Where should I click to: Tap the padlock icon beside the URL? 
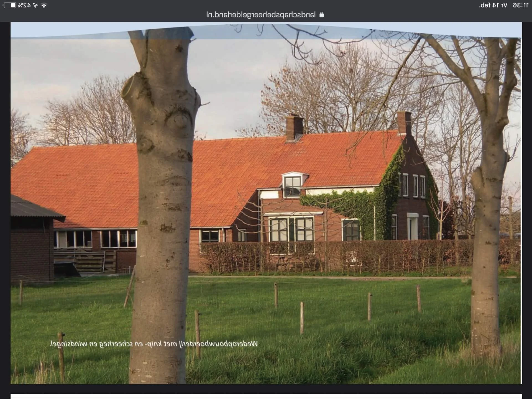coord(321,15)
